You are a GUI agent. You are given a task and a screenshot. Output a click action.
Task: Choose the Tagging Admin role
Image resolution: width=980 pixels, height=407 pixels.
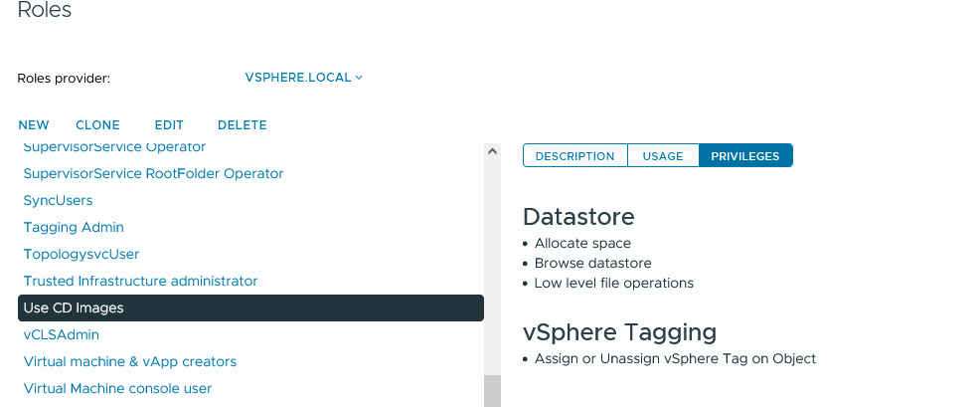click(x=74, y=227)
